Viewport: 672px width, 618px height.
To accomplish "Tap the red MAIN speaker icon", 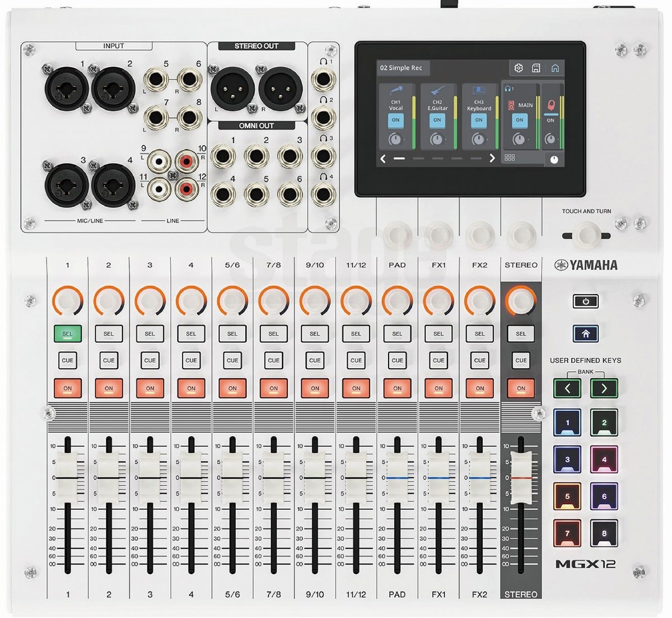I will coord(511,105).
